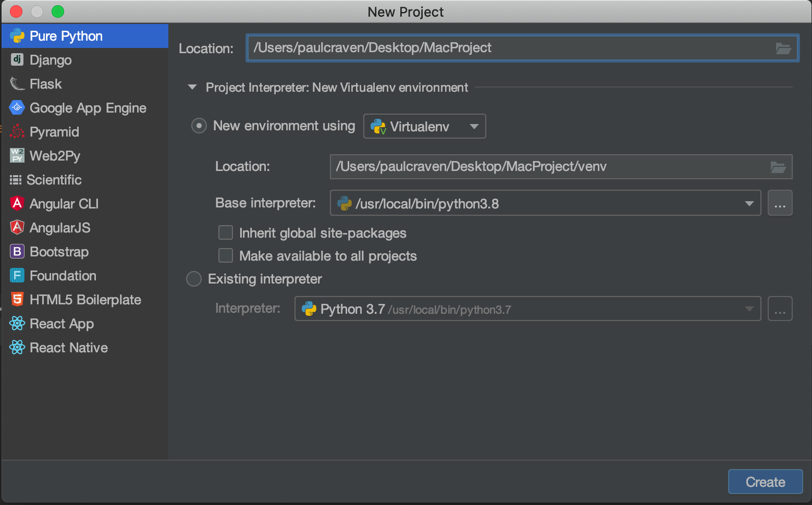812x505 pixels.
Task: Select Web2Py project type label
Action: click(55, 156)
